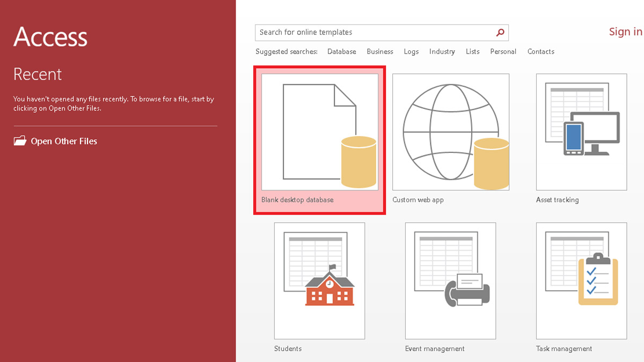Click the Blank desktop database label
644x362 pixels.
[299, 200]
